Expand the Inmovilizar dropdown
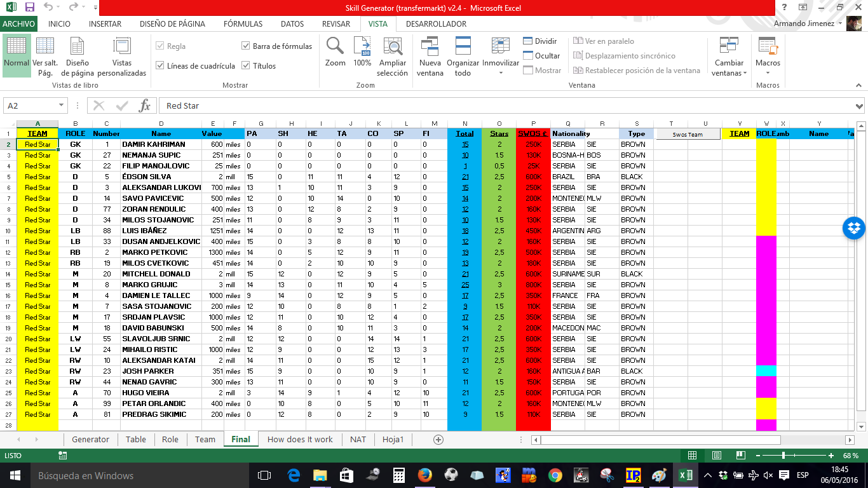 point(501,72)
